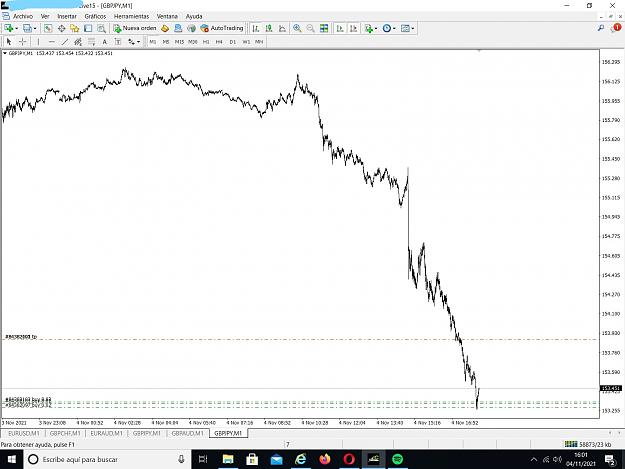Image resolution: width=625 pixels, height=469 pixels.
Task: Open the Ventana menu
Action: point(167,16)
